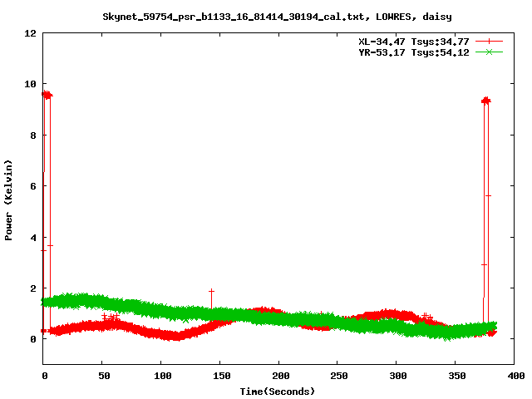Viewport: 532px width, 399px height.
Task: Click the red XL legend line sample
Action: [489, 42]
